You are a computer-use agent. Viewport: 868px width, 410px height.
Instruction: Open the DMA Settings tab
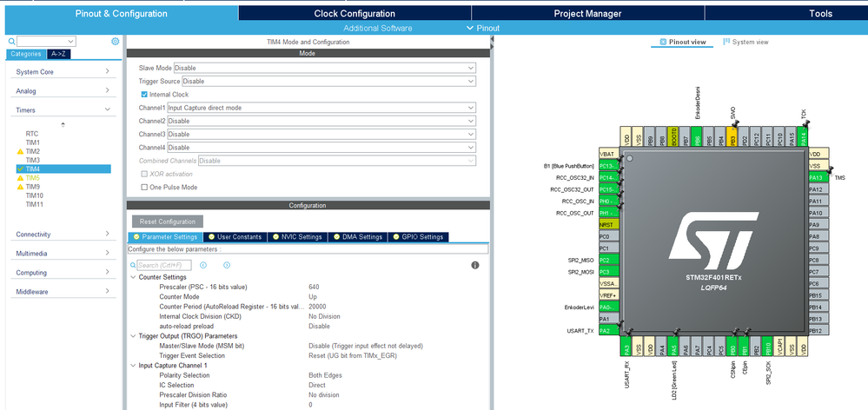358,237
